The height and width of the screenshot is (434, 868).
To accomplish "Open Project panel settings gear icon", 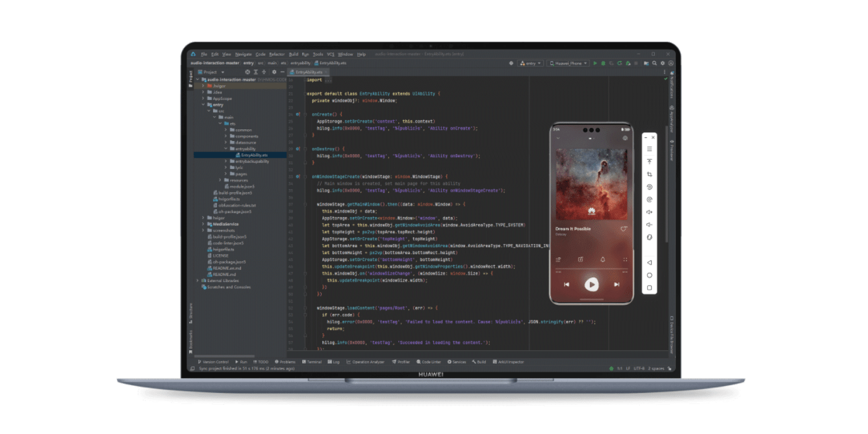I will pos(274,72).
